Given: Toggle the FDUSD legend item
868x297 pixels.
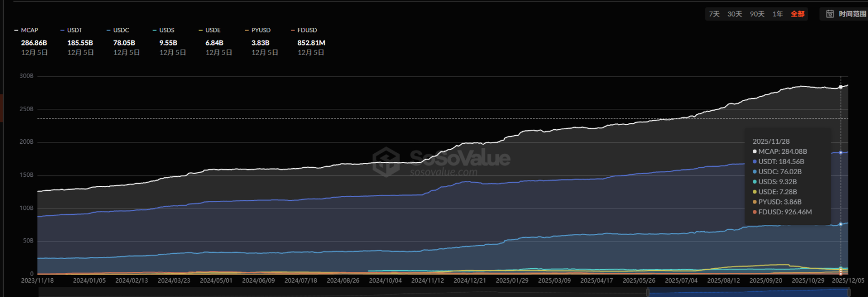Looking at the screenshot, I should pyautogui.click(x=307, y=30).
